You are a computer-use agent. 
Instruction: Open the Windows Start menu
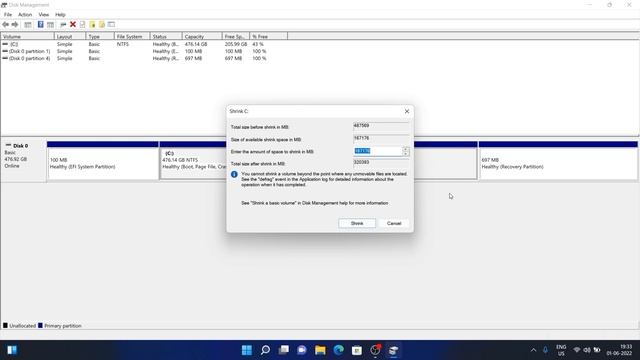pyautogui.click(x=247, y=350)
